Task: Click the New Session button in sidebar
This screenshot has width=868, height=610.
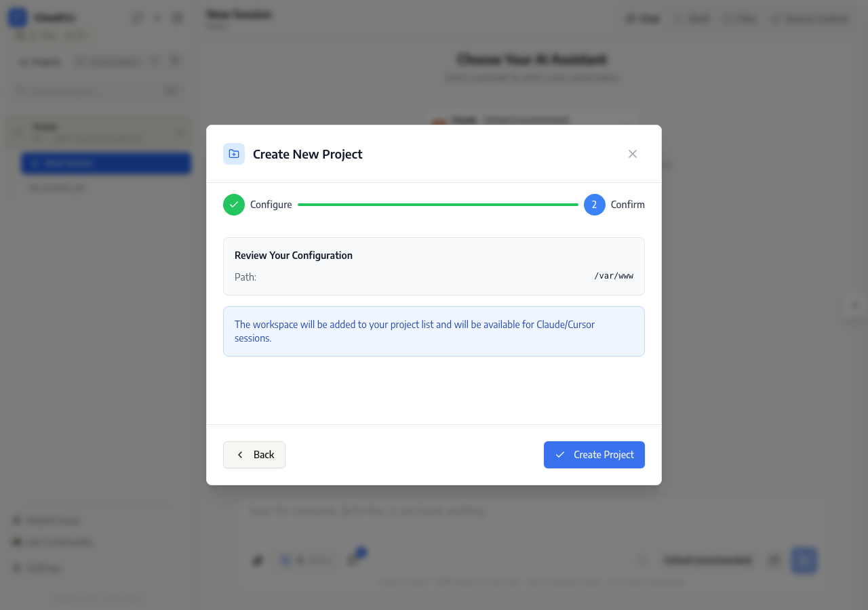Action: (x=106, y=163)
